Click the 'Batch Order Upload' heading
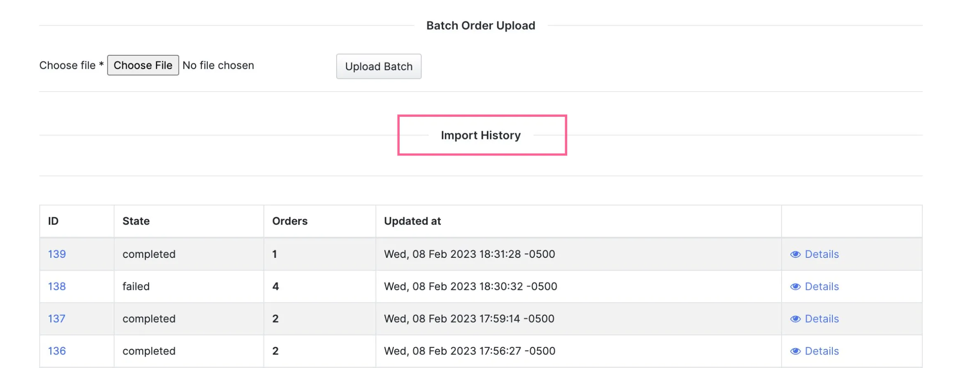The image size is (980, 368). click(x=481, y=26)
